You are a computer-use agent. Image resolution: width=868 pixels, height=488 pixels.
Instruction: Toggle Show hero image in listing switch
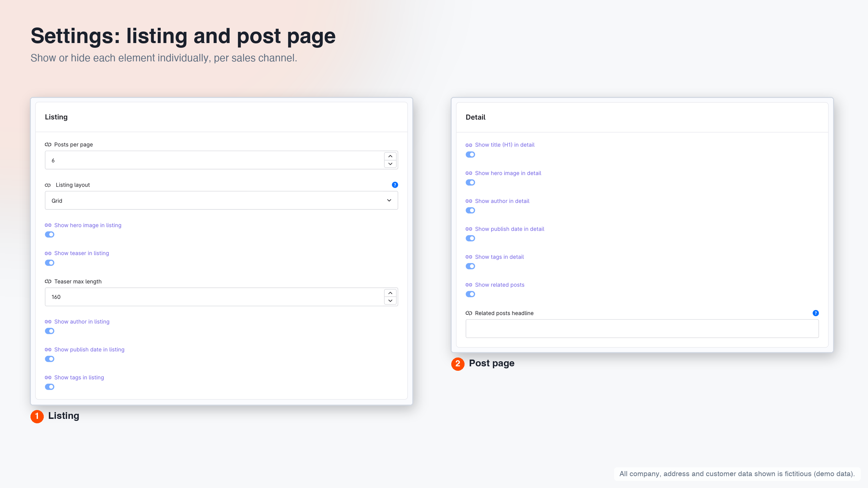50,235
